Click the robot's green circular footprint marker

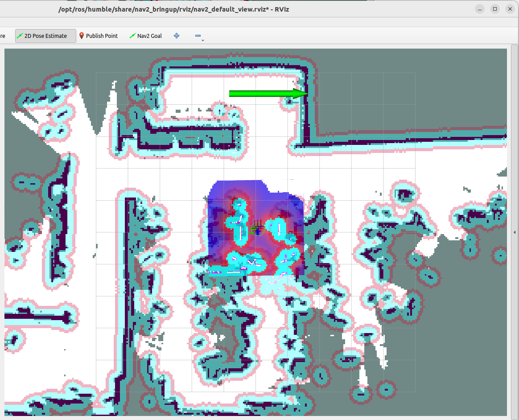click(257, 229)
